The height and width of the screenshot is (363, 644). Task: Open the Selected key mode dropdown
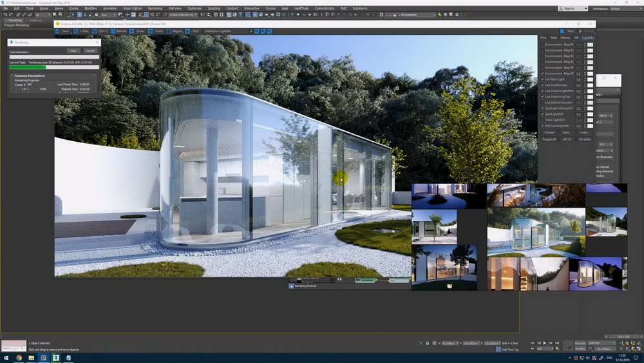(601, 343)
